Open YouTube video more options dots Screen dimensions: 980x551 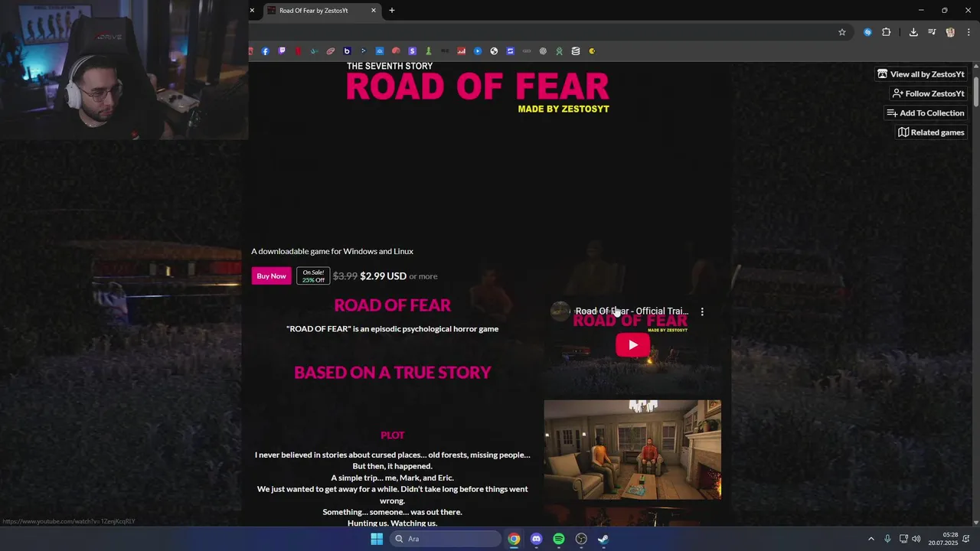click(x=702, y=311)
